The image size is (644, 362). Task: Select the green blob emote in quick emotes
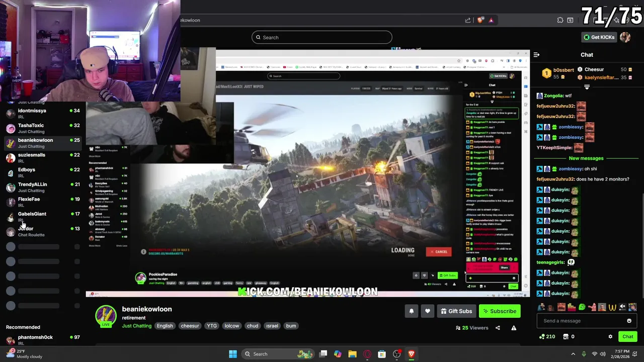pyautogui.click(x=582, y=307)
